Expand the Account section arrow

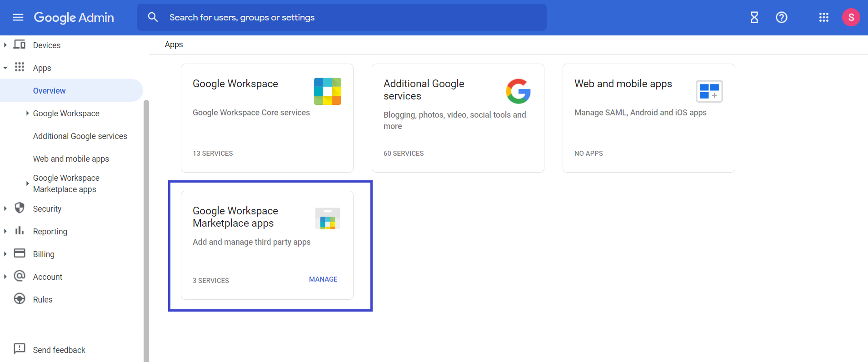[x=5, y=277]
